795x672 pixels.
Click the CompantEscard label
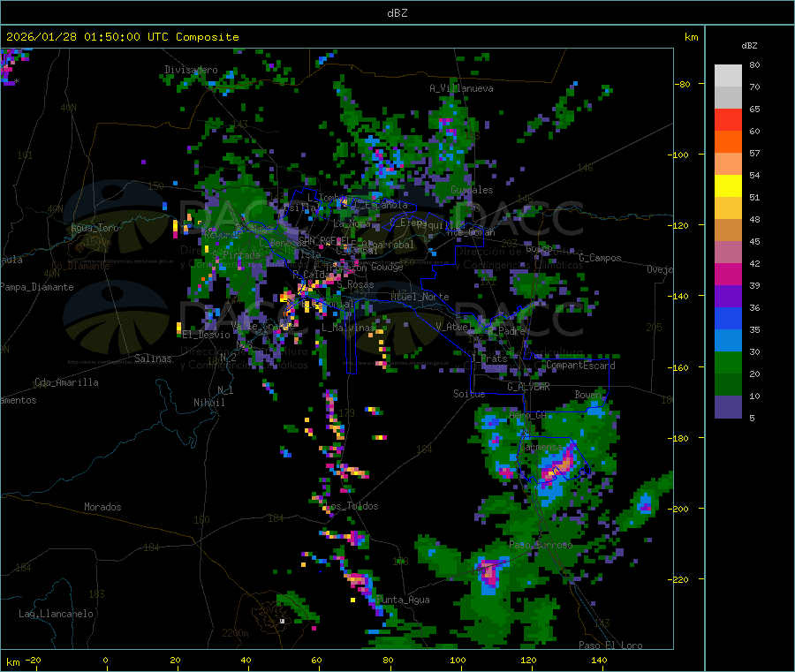[580, 366]
